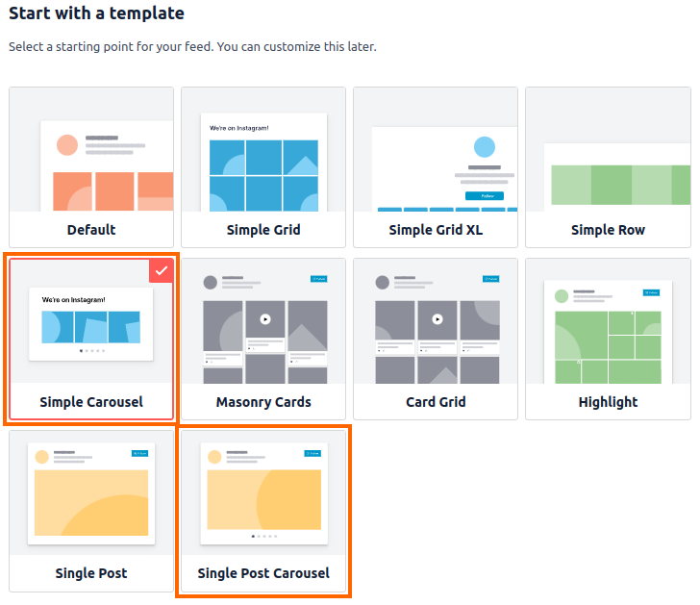
Task: Click the green avatar circle in Highlight preview
Action: pyautogui.click(x=562, y=295)
